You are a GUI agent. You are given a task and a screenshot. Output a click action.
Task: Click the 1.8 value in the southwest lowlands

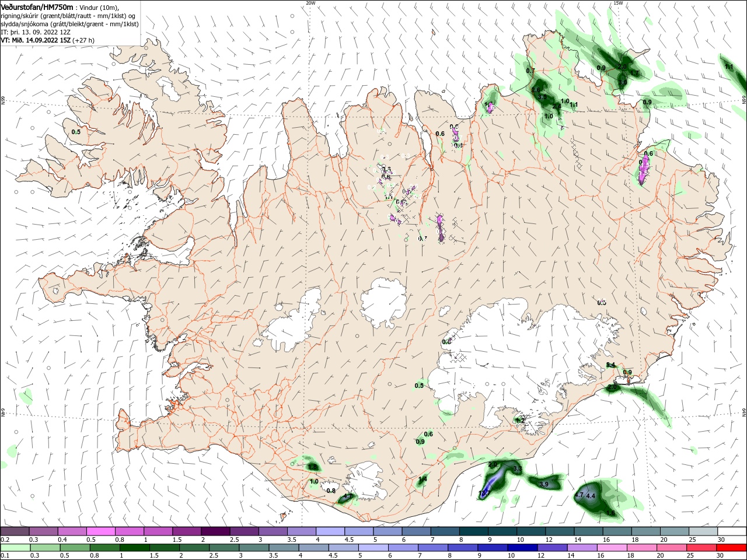[313, 467]
